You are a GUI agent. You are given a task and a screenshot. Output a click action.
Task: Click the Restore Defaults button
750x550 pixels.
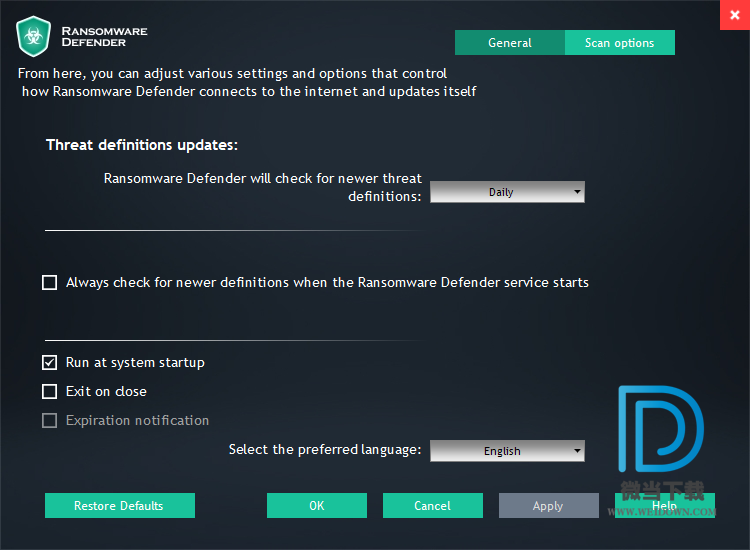pyautogui.click(x=120, y=506)
